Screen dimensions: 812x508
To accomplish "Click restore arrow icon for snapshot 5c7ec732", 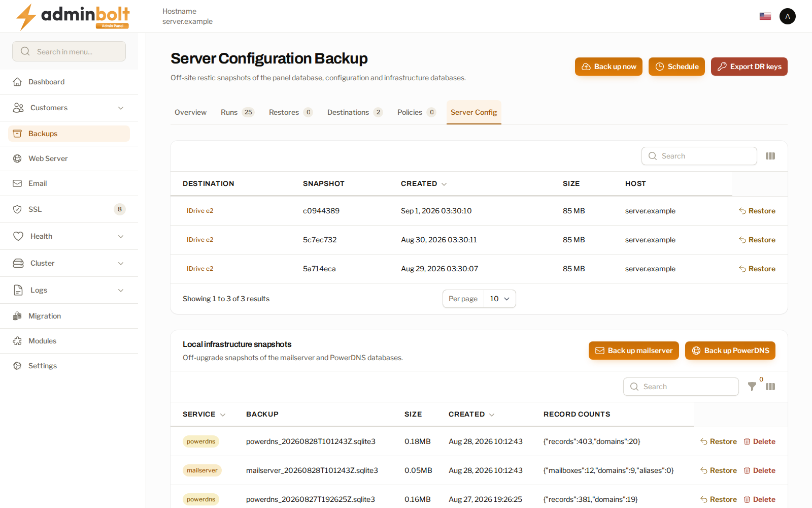I will pos(742,240).
